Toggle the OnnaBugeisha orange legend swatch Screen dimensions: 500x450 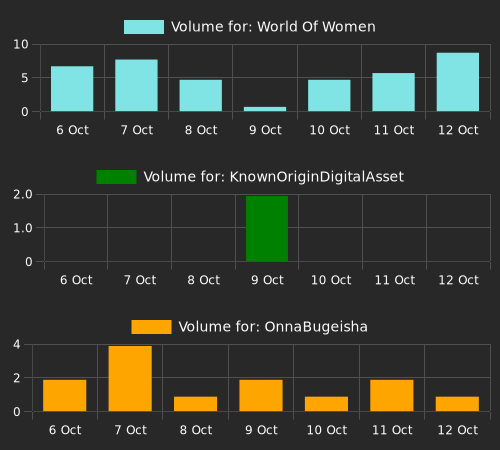(151, 327)
